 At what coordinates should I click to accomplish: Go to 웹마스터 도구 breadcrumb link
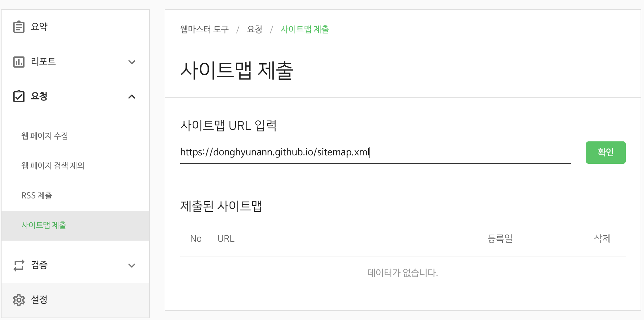tap(204, 29)
